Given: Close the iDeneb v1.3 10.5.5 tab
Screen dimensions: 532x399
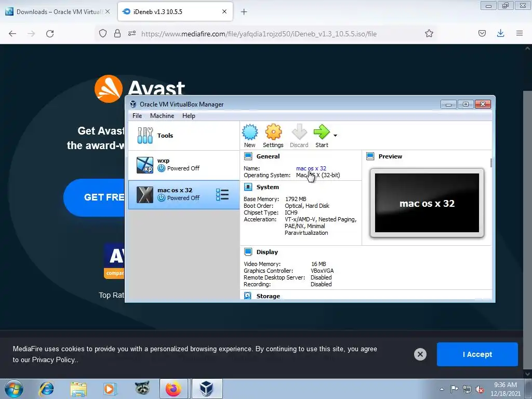Looking at the screenshot, I should [224, 11].
